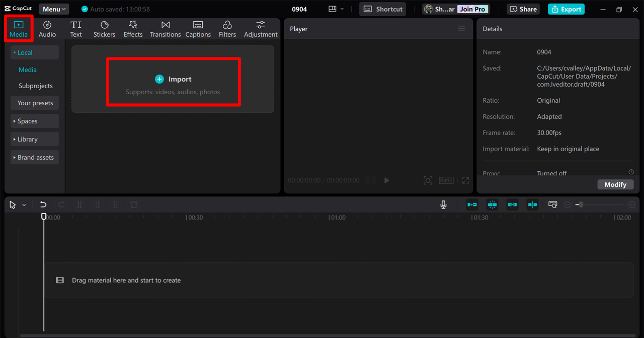The image size is (644, 338).
Task: Open the Stickers tab
Action: 104,29
